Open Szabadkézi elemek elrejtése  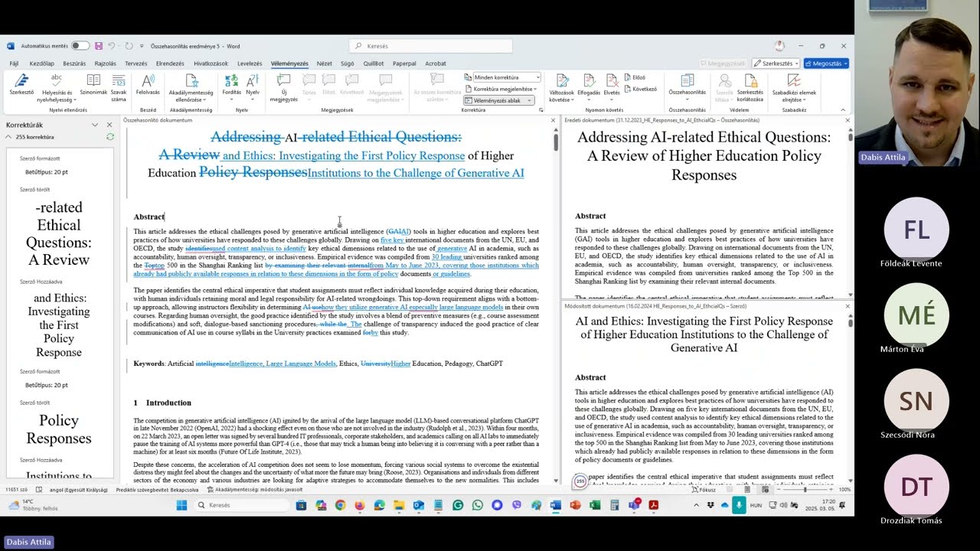point(794,88)
